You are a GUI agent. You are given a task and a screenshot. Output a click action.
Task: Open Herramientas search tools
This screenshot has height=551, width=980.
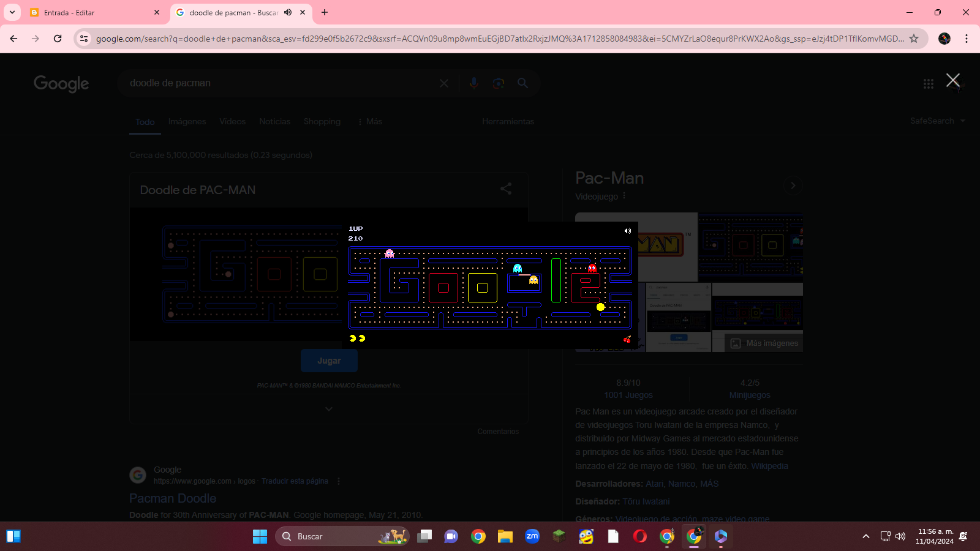[508, 121]
